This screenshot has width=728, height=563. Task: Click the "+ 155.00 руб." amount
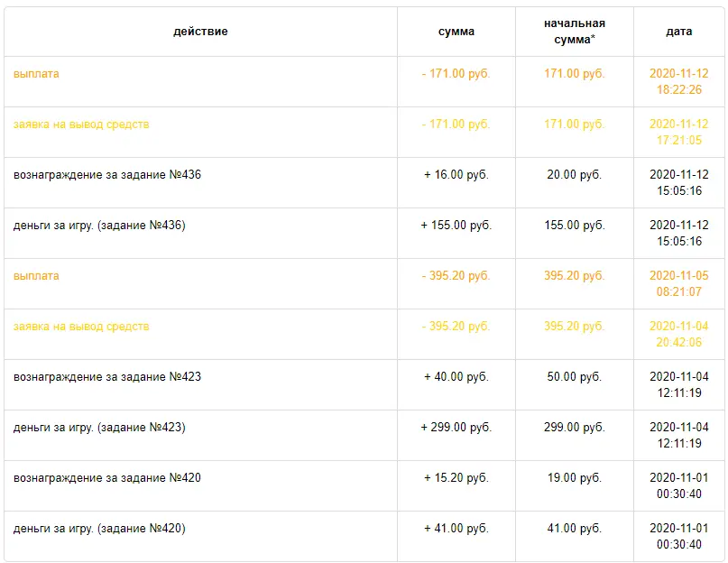(456, 226)
